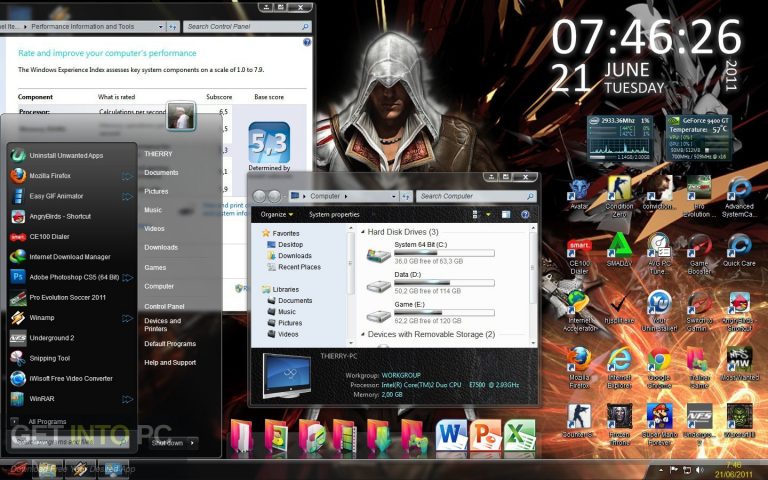This screenshot has height=480, width=768.
Task: Open Avatar desktop shortcut
Action: click(579, 194)
